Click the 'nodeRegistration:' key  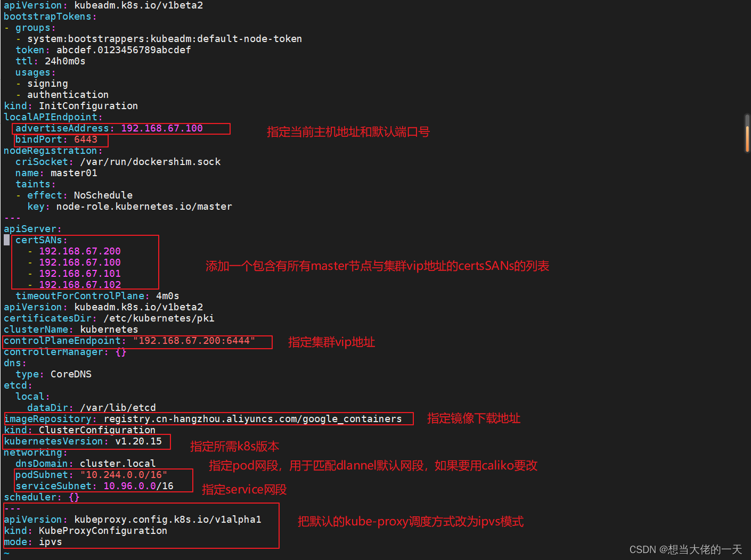[53, 151]
